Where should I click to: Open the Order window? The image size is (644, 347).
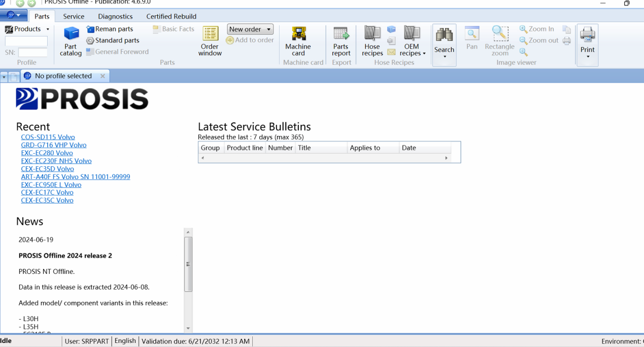(x=210, y=42)
